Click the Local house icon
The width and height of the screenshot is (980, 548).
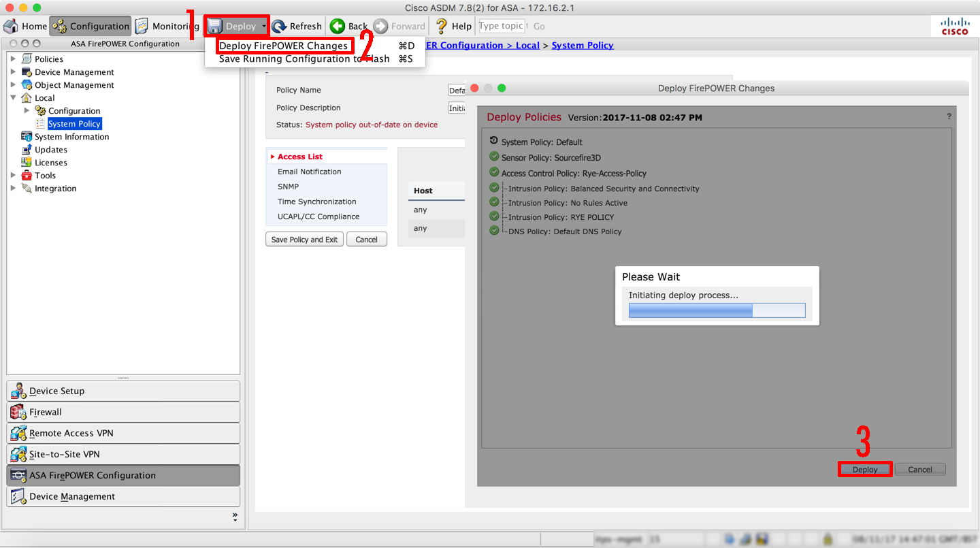click(x=27, y=98)
